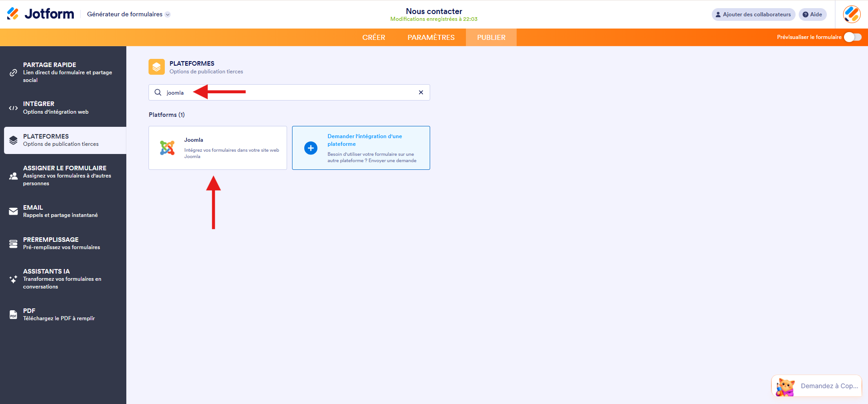This screenshot has height=404, width=868.
Task: Click the people icon for Assigner le formulaire
Action: pos(14,176)
